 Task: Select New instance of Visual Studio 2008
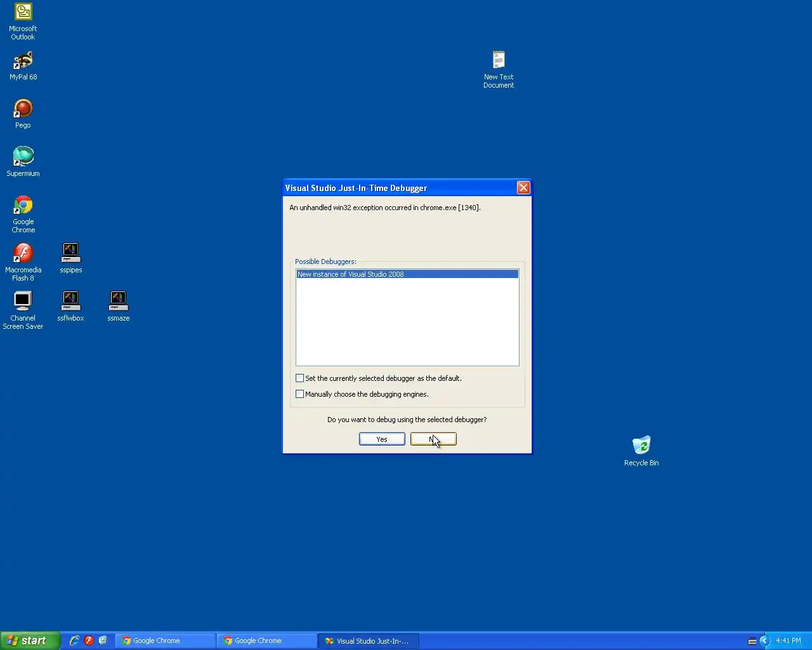(407, 274)
